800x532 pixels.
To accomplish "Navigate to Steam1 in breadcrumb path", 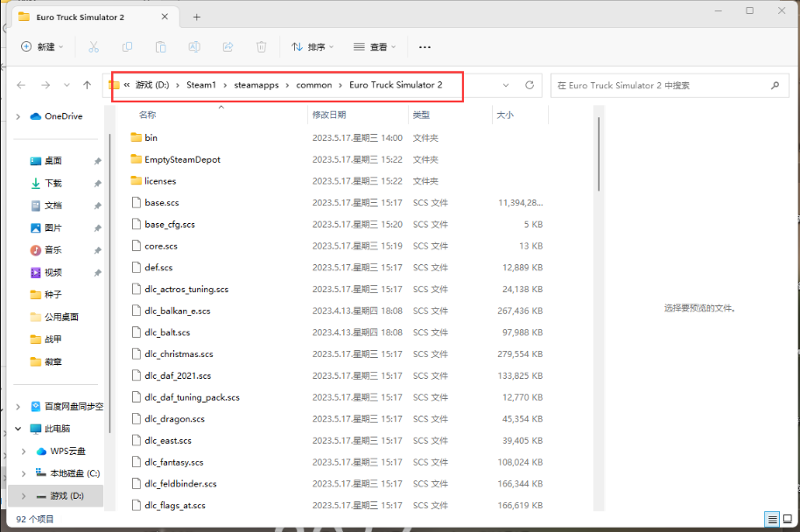I will (x=201, y=85).
